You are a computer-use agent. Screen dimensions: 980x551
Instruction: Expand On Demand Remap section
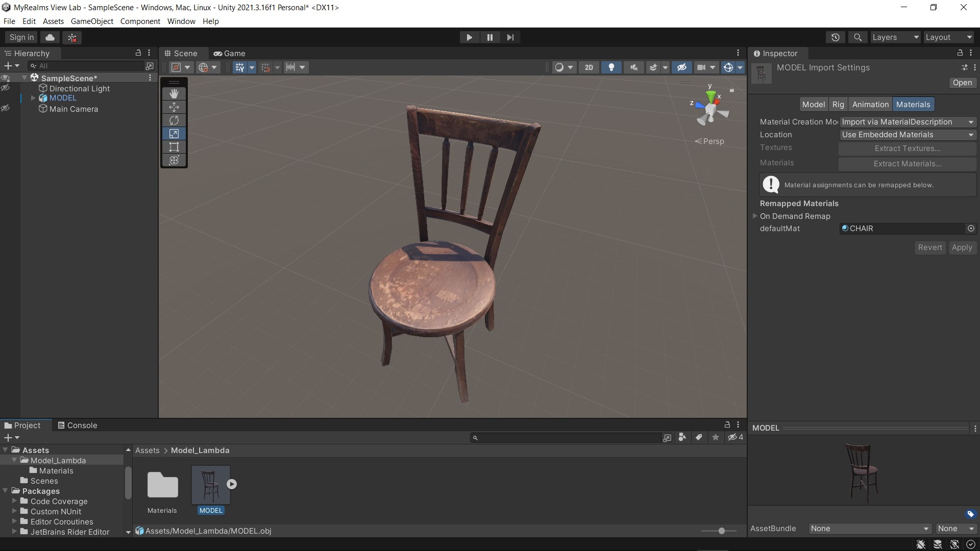[x=755, y=216]
